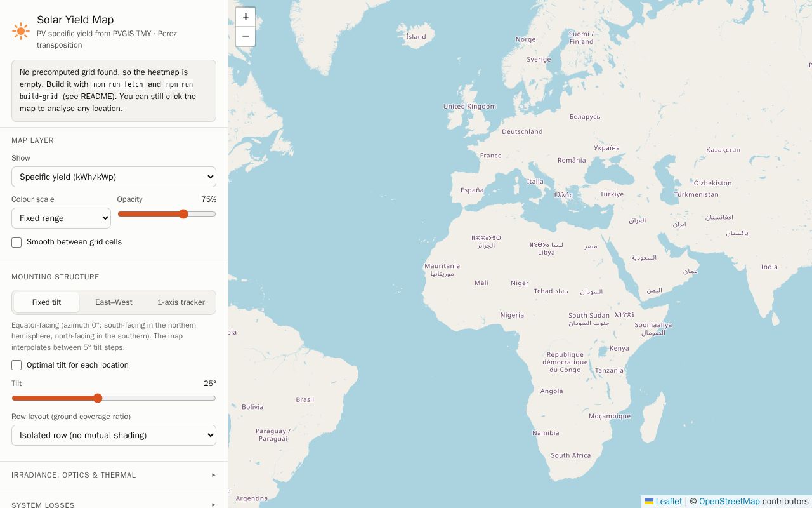This screenshot has width=812, height=508.
Task: Click the orange sun logo icon
Action: coord(21,31)
